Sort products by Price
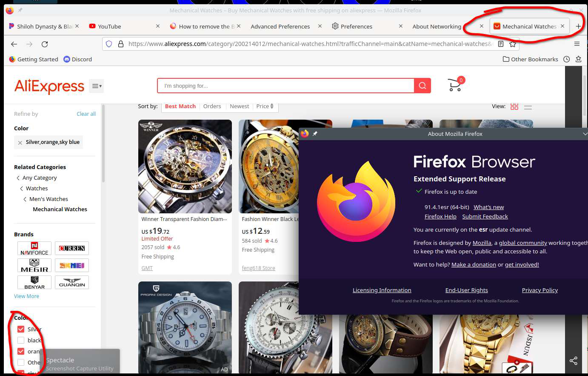Image resolution: width=588 pixels, height=376 pixels. click(265, 106)
